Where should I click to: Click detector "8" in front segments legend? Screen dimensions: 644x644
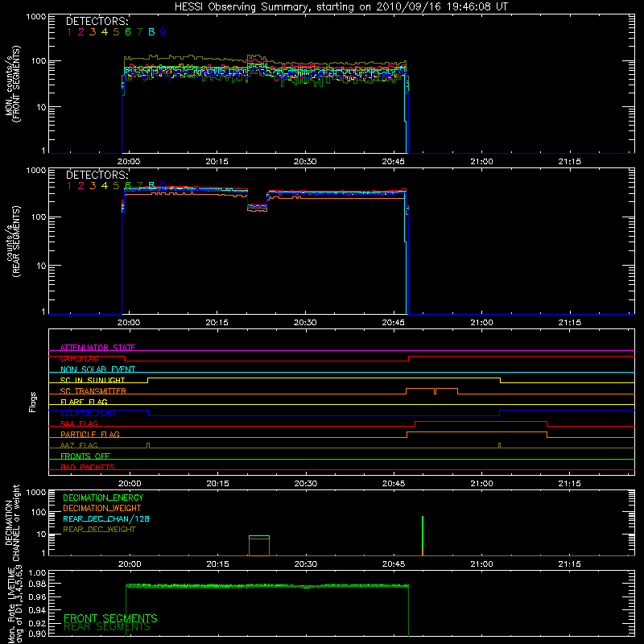point(151,32)
